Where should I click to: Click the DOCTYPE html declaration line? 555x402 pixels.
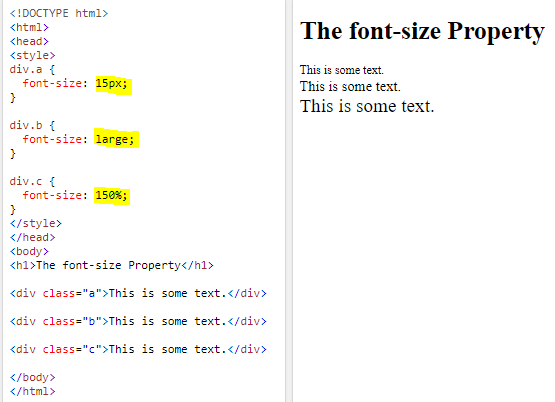coord(59,13)
